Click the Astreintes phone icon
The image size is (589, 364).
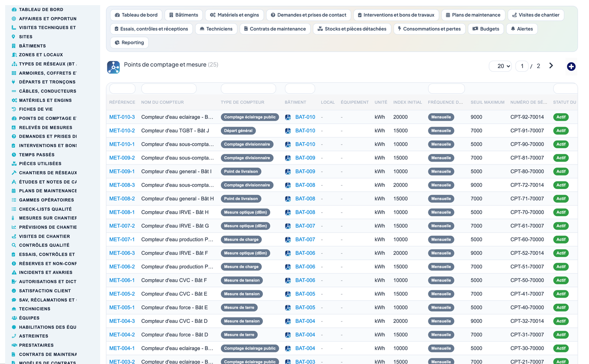(x=14, y=336)
